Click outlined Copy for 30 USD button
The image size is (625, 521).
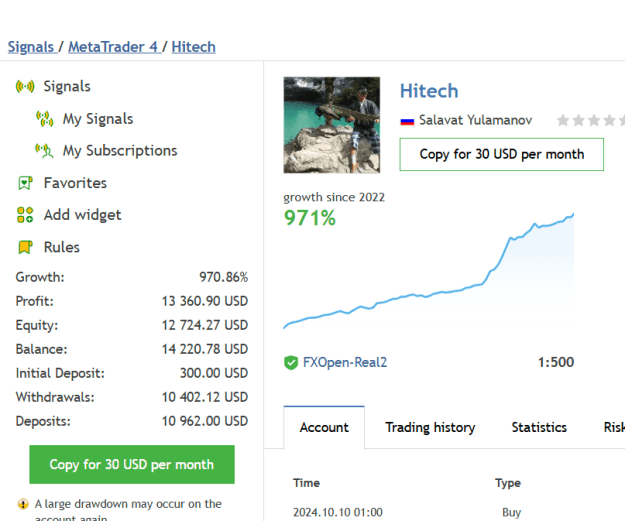tap(502, 154)
